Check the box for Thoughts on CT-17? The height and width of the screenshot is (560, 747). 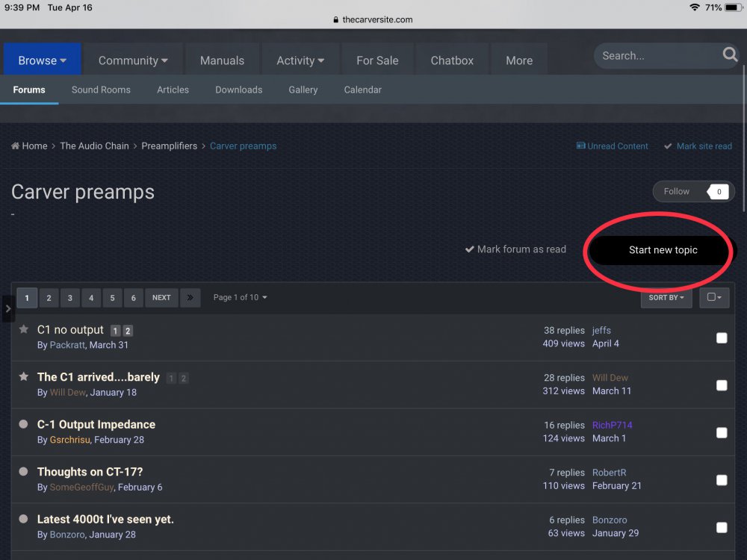pyautogui.click(x=722, y=480)
